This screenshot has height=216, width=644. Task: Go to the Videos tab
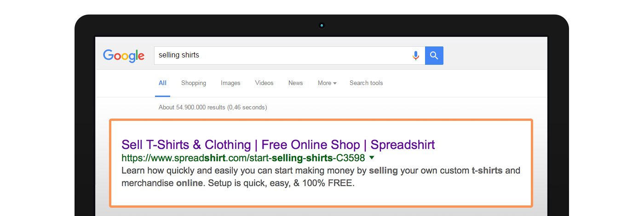point(264,83)
